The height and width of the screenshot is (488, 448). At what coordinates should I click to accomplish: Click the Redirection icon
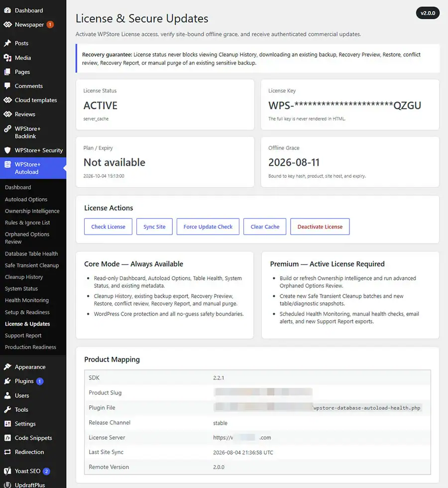tap(7, 452)
